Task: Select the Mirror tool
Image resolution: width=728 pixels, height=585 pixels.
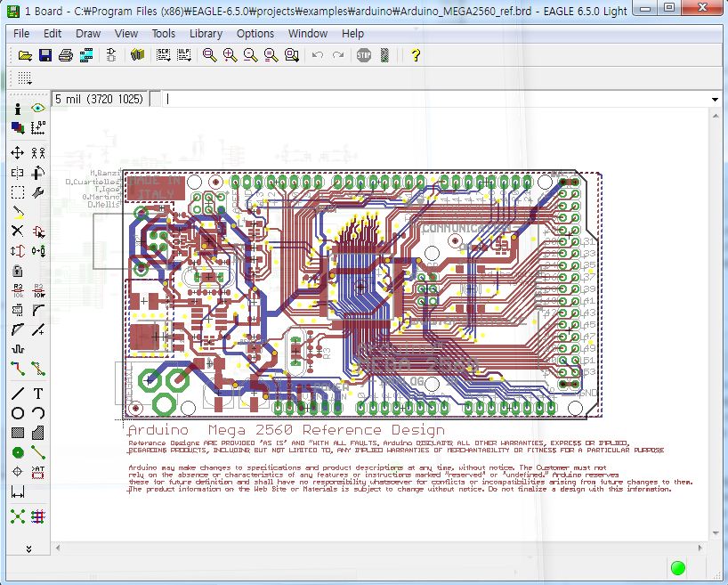Action: [18, 173]
